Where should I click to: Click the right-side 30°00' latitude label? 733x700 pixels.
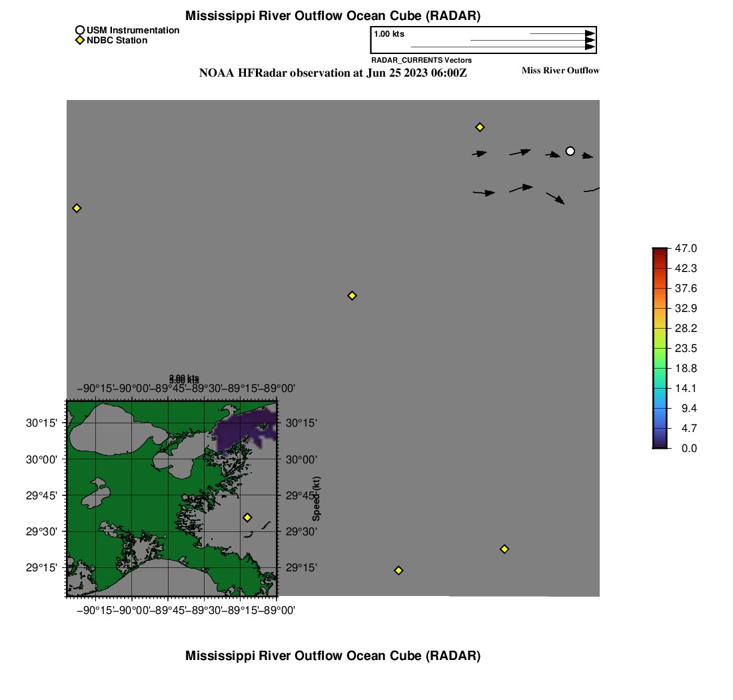(x=301, y=459)
